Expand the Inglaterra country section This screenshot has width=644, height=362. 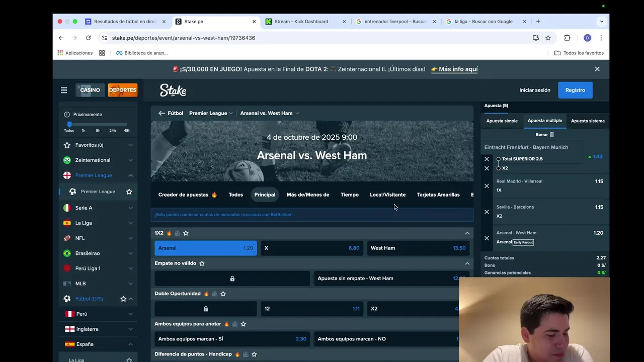[130, 329]
